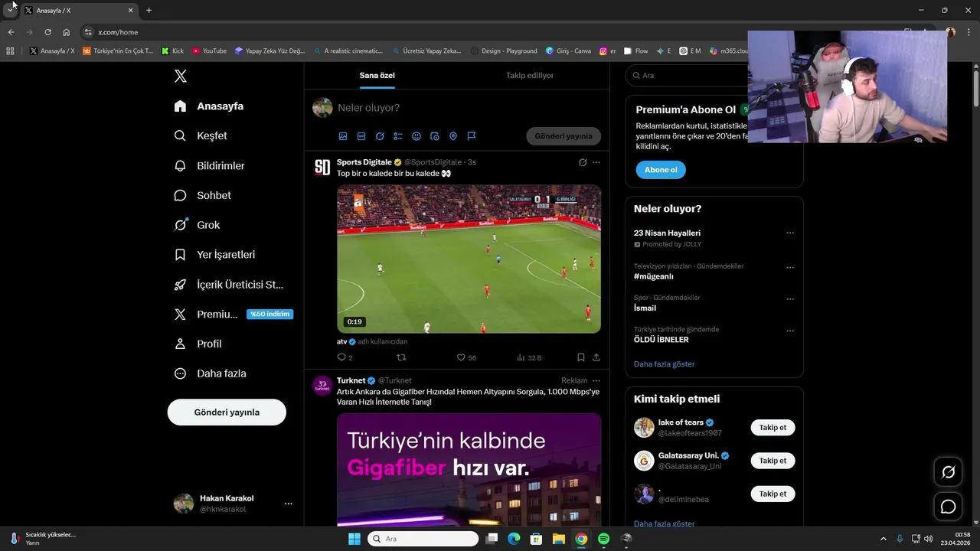Open the Anasayfa home page
980x551 pixels.
(209, 106)
